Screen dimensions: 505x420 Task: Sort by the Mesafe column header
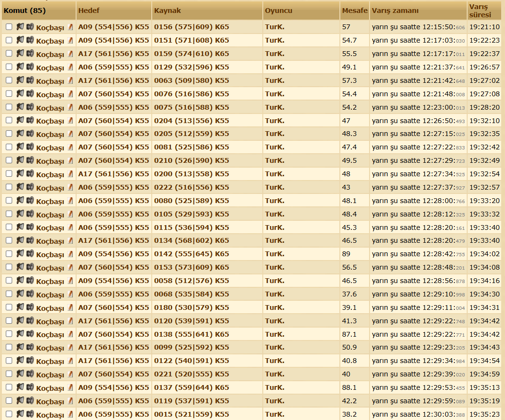pos(355,11)
